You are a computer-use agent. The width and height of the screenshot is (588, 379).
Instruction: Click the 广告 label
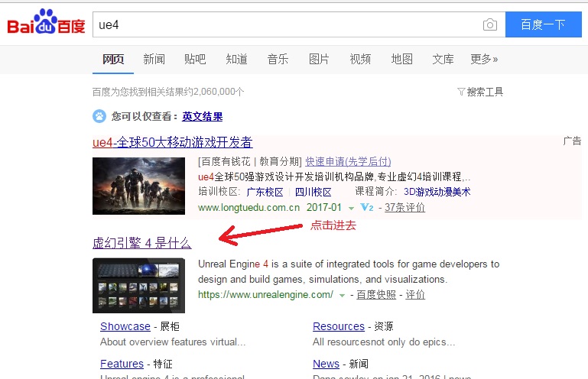pos(572,141)
